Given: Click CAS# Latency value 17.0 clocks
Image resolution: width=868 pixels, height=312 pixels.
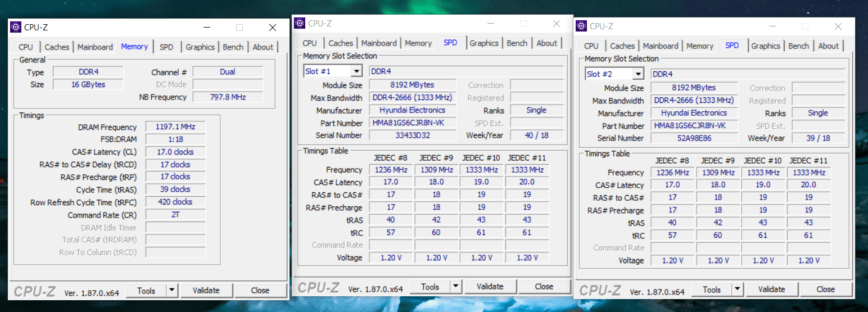Looking at the screenshot, I should click(x=175, y=152).
